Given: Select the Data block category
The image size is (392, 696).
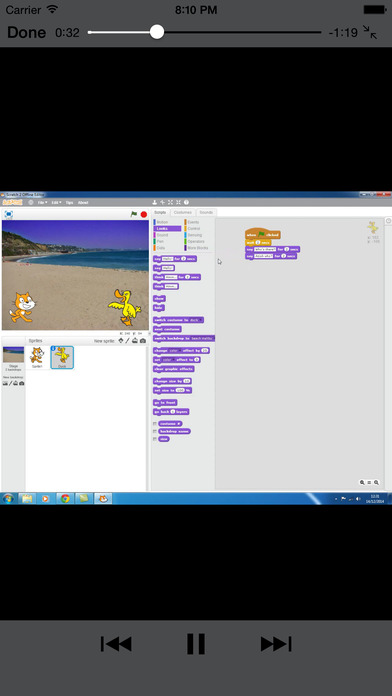Looking at the screenshot, I should point(167,248).
